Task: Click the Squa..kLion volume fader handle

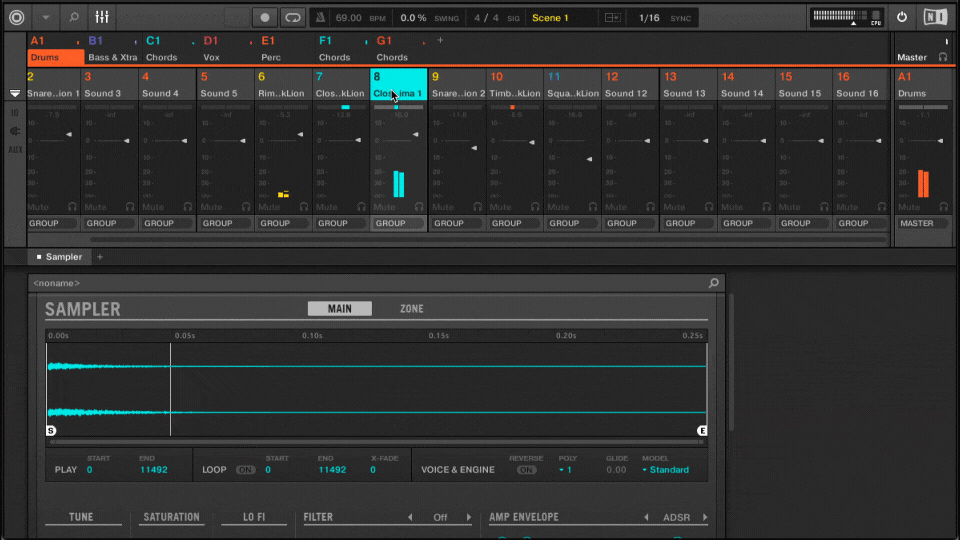Action: (590, 159)
